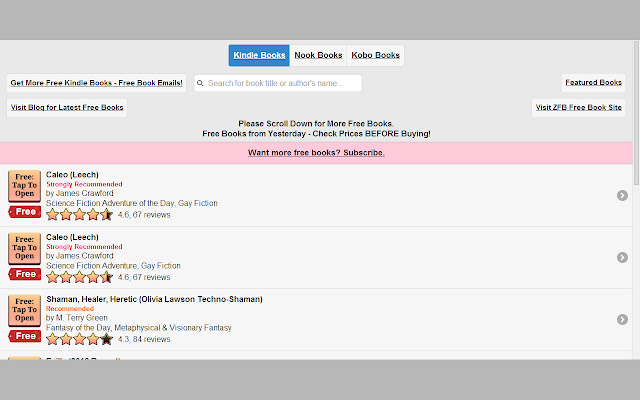This screenshot has width=640, height=400.
Task: Click star rating for Science Fiction Adventure of the Day
Action: [80, 214]
